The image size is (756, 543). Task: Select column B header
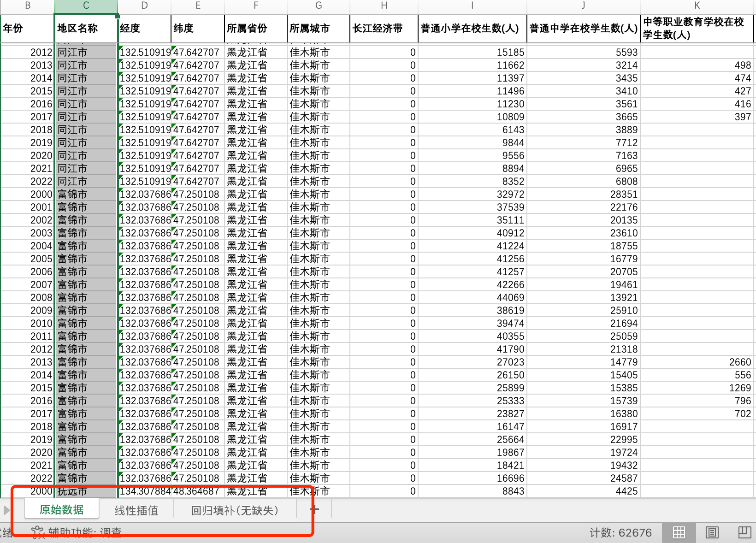pos(28,6)
